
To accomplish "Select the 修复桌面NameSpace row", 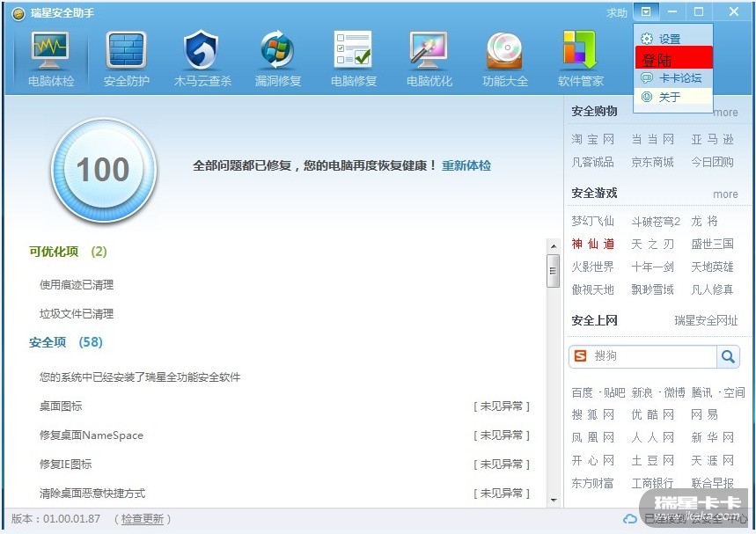I will point(284,435).
